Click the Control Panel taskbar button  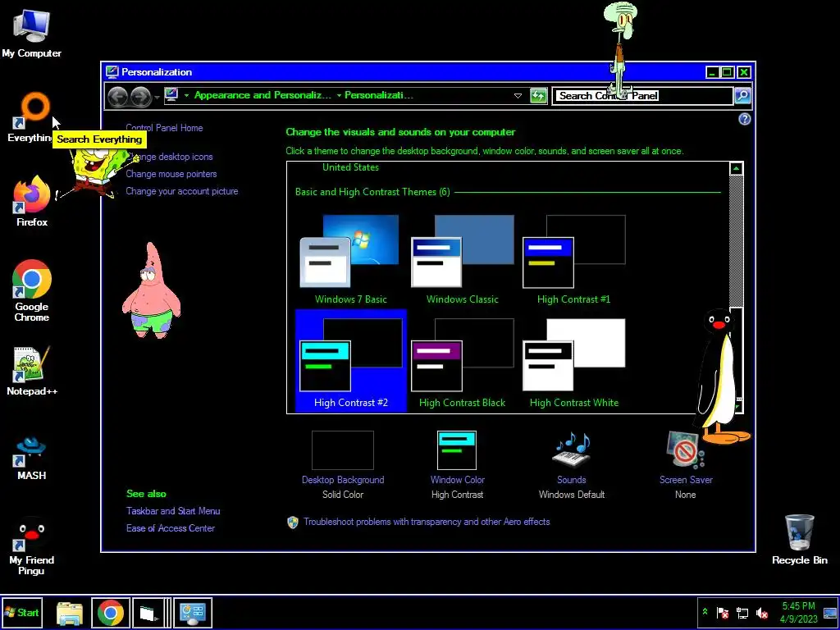(193, 613)
